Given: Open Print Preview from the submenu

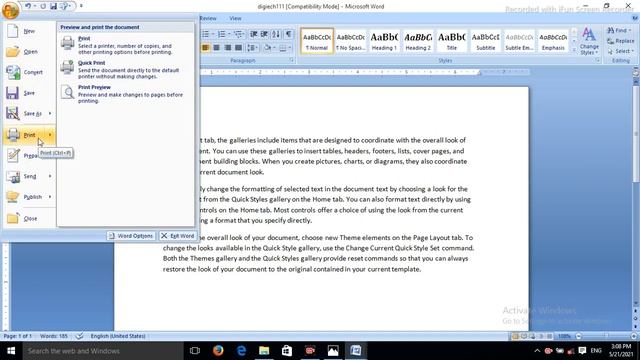Looking at the screenshot, I should [x=126, y=94].
